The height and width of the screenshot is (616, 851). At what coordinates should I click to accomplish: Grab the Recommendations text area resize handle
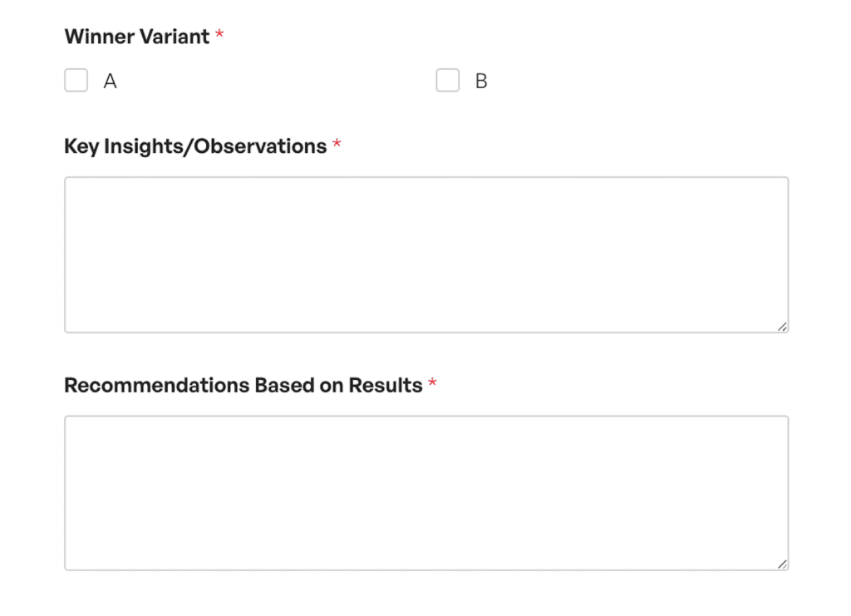coord(782,564)
